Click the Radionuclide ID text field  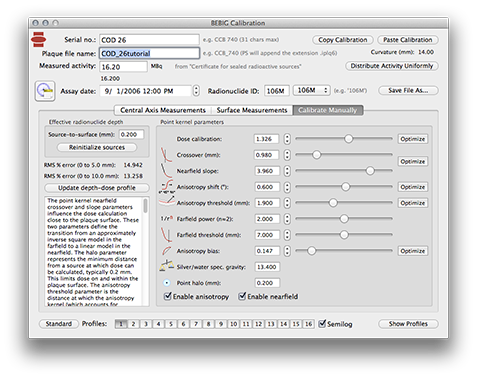pyautogui.click(x=277, y=91)
